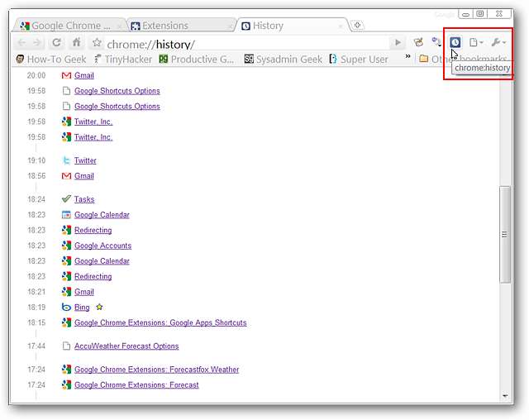Image resolution: width=529 pixels, height=420 pixels.
Task: Click the AccuWeather Forecast Options link
Action: point(126,346)
